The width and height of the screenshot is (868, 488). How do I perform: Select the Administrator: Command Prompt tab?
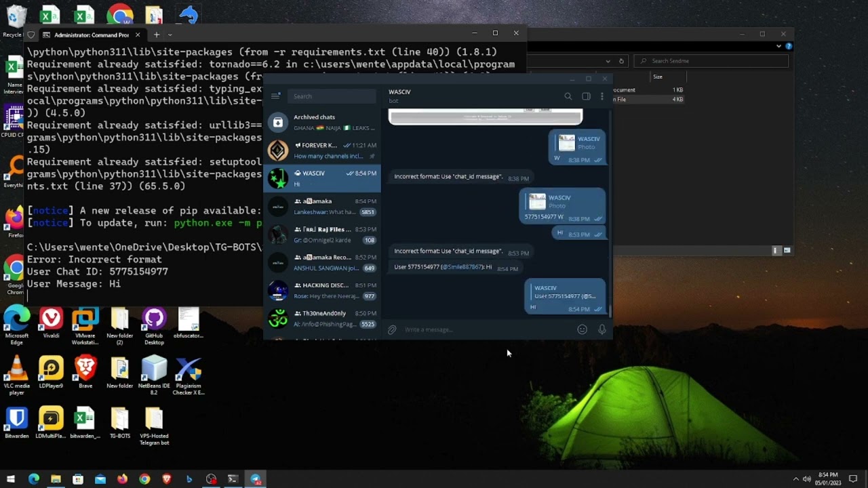coord(91,35)
